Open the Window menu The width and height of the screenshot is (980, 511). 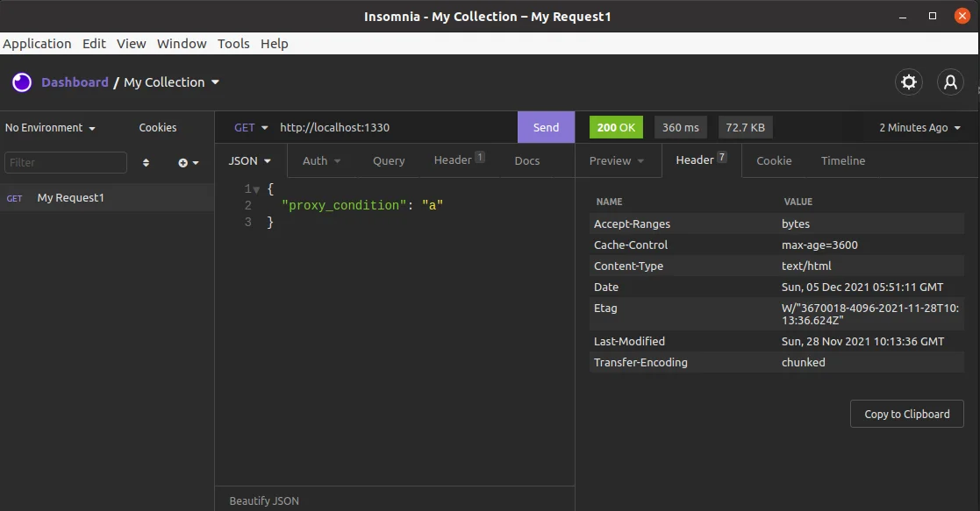coord(182,44)
